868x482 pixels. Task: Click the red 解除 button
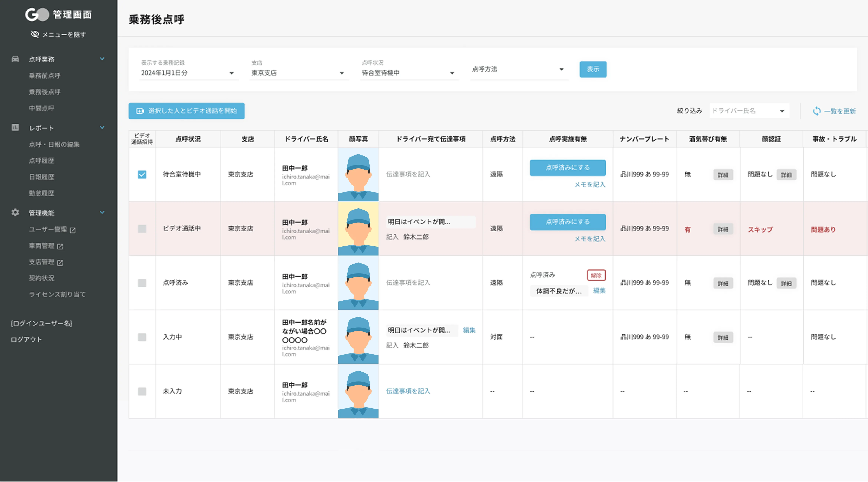coord(596,275)
